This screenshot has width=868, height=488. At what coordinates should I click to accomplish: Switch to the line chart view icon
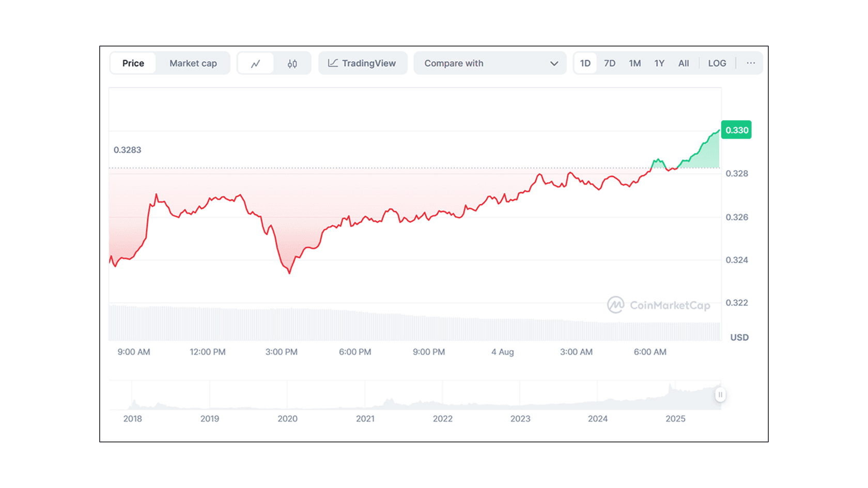(255, 64)
